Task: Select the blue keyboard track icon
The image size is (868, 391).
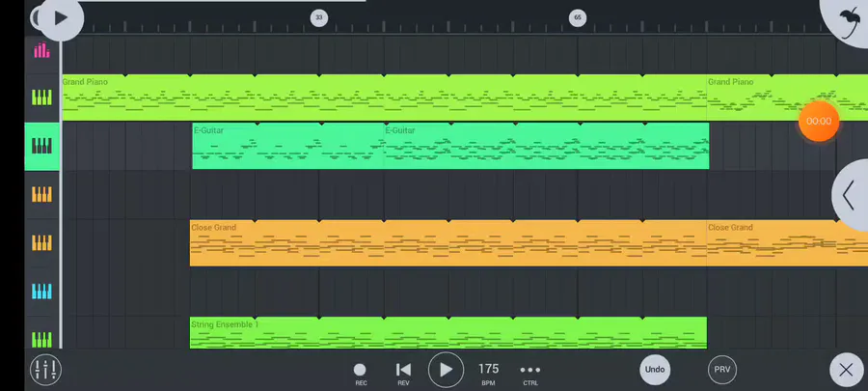Action: tap(42, 291)
